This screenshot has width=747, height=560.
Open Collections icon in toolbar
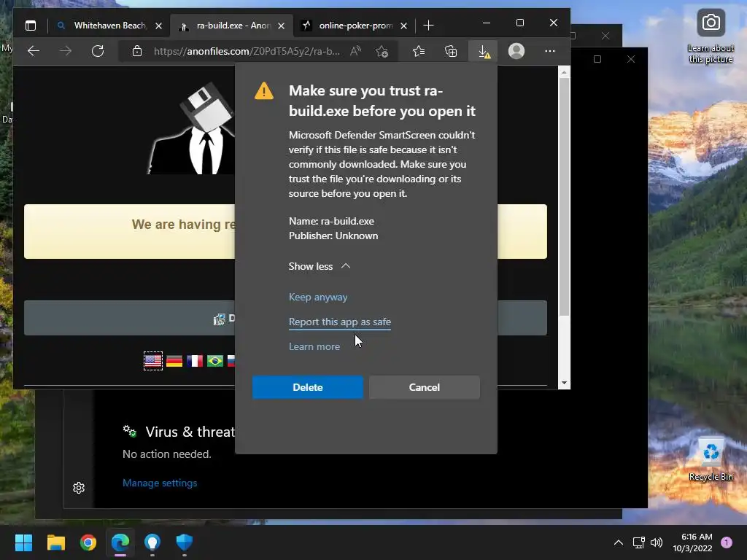451,51
